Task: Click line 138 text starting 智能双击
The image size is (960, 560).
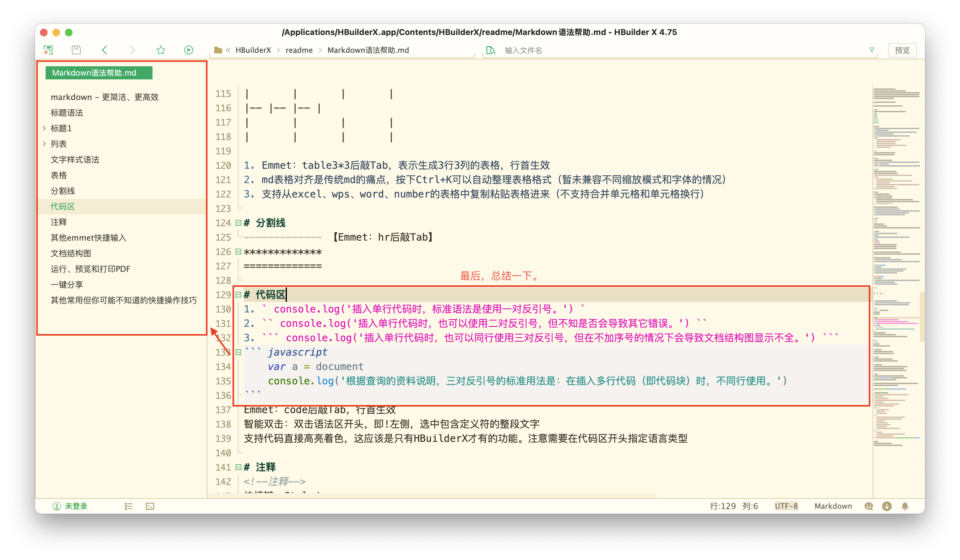Action: click(x=392, y=424)
